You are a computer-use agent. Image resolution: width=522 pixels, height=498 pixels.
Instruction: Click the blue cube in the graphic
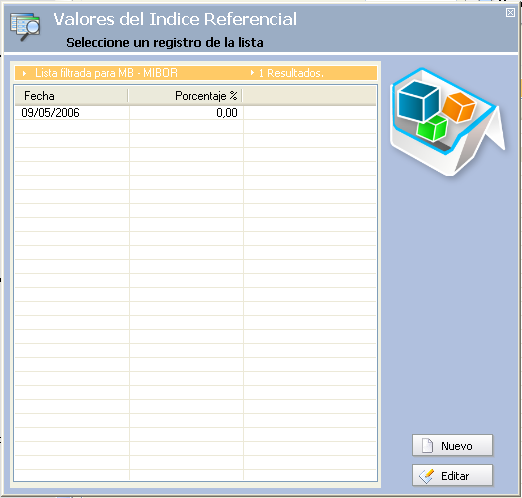click(419, 101)
